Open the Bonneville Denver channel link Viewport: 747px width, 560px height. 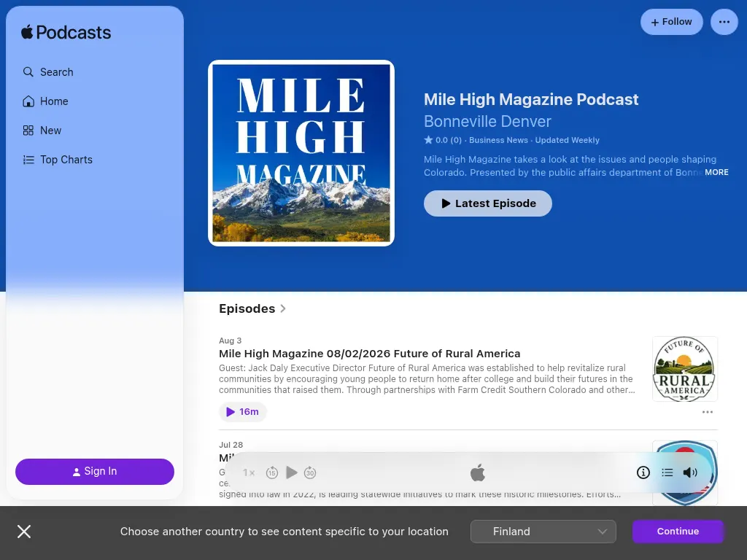(487, 122)
